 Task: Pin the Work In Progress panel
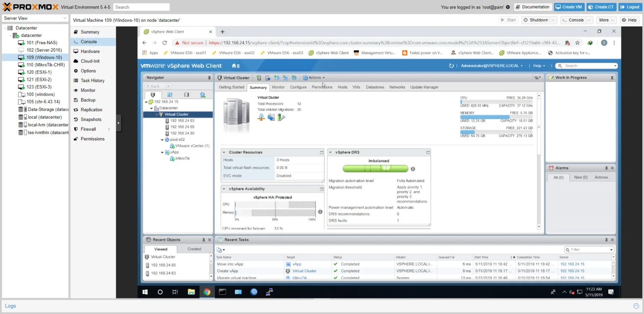[612, 78]
